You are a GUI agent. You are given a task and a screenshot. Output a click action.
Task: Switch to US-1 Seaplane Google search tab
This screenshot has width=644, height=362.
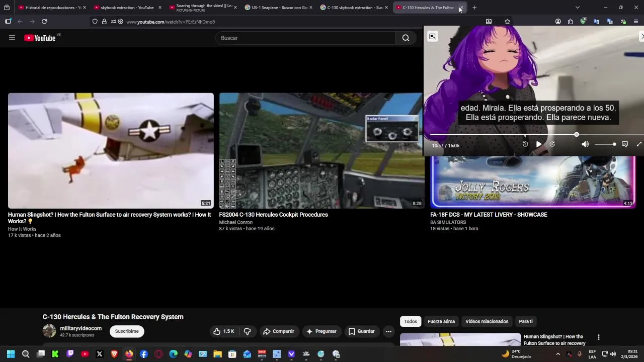[278, 8]
